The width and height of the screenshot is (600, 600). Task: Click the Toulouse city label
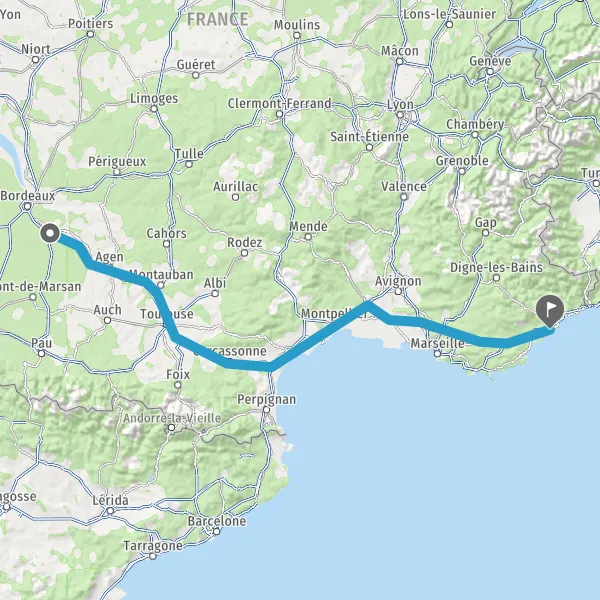coord(166,314)
